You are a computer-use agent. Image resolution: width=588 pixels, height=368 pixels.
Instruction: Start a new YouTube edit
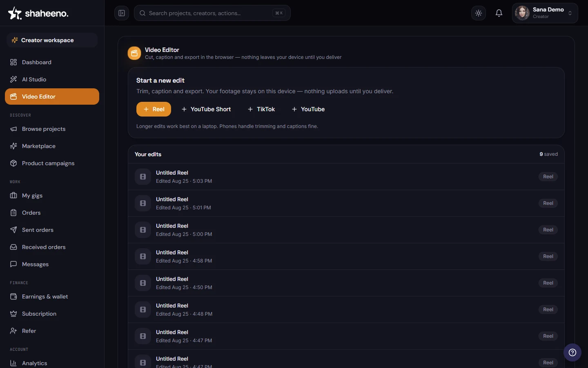click(308, 109)
